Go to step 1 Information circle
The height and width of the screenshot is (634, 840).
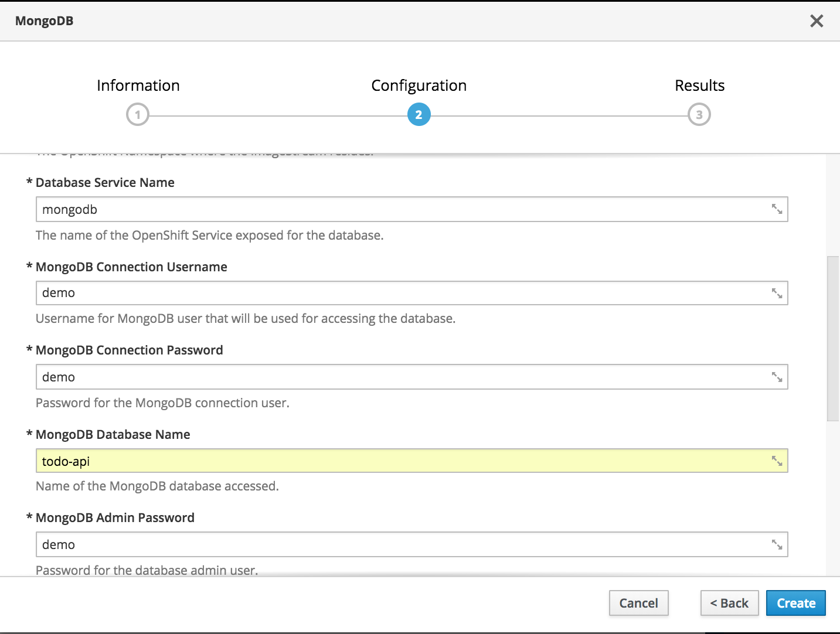(x=138, y=115)
